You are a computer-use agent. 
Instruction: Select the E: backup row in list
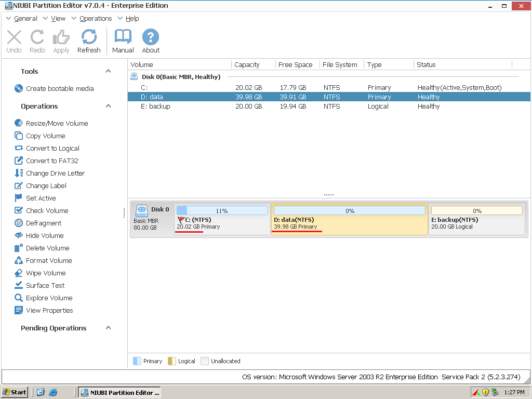[329, 106]
